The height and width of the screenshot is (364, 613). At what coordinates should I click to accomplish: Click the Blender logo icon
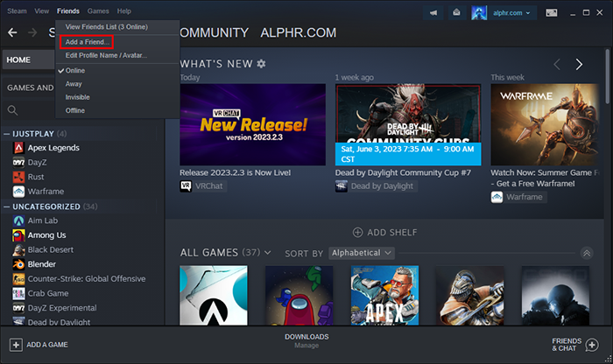point(18,264)
